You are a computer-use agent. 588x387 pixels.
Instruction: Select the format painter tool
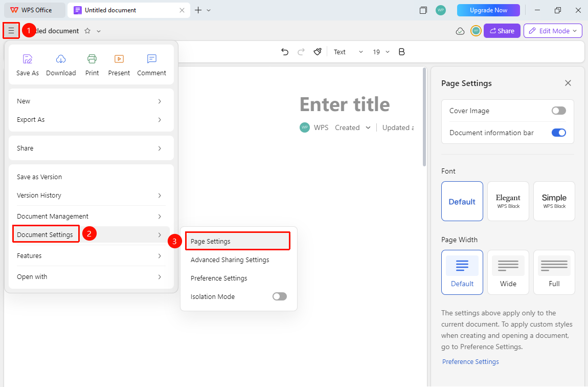tap(318, 52)
